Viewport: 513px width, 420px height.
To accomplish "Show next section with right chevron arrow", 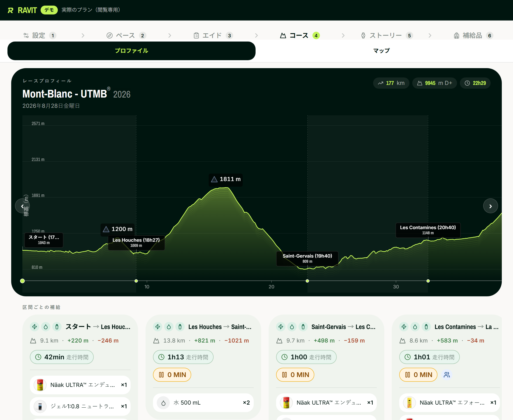I will (x=491, y=206).
